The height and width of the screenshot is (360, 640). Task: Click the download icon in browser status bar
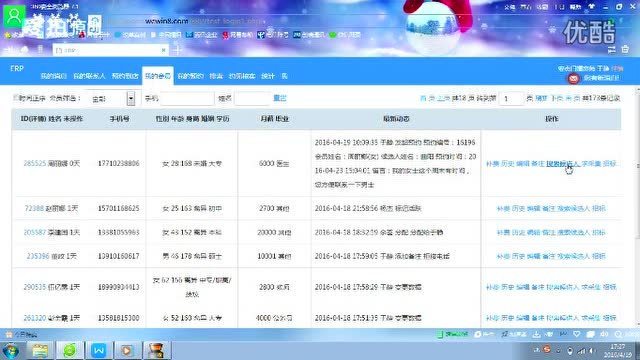pyautogui.click(x=536, y=334)
